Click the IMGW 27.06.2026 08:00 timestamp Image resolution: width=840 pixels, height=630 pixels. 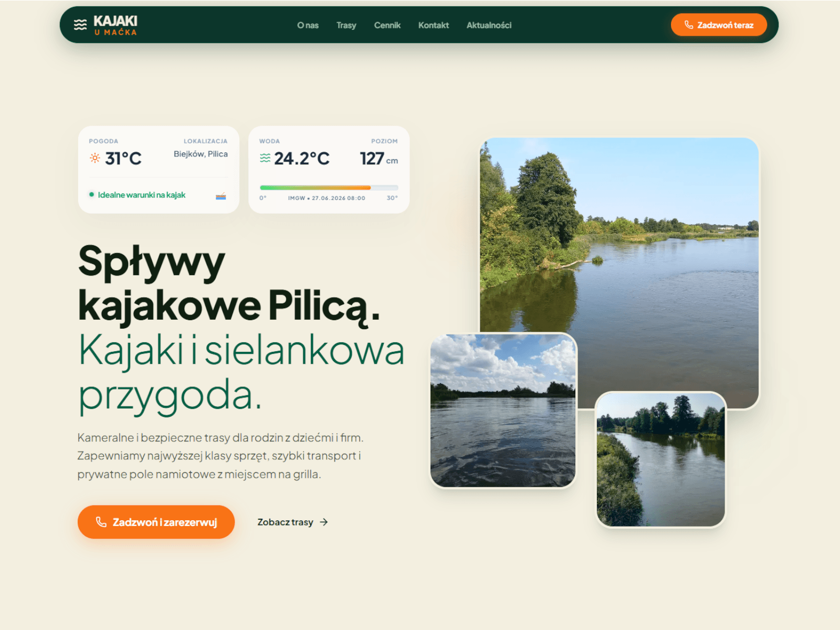[327, 198]
